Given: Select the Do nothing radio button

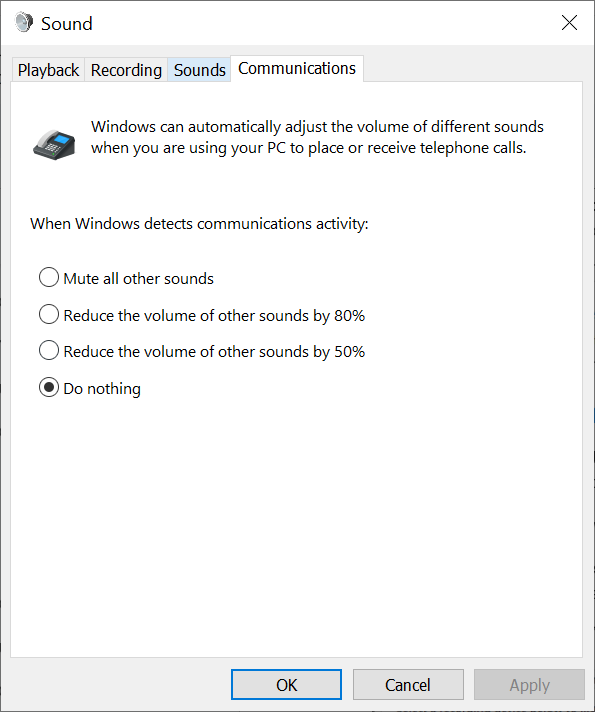Looking at the screenshot, I should (49, 387).
